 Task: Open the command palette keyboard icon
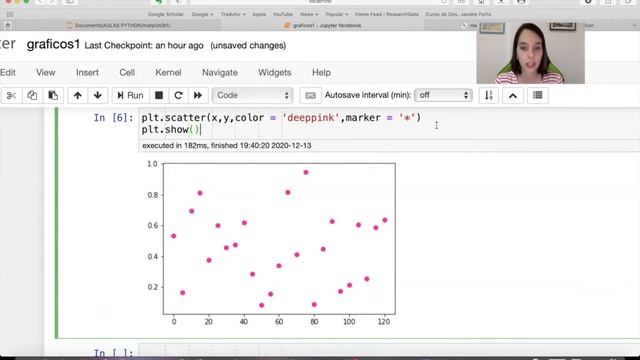coord(310,96)
